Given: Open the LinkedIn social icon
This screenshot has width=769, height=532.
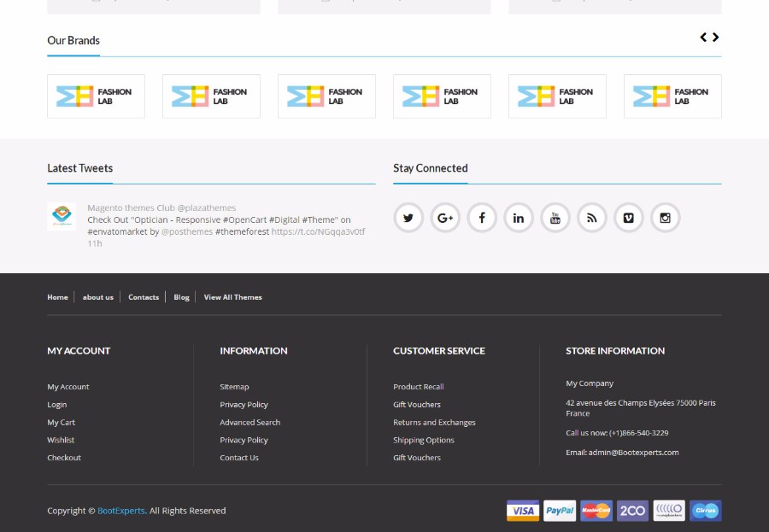Looking at the screenshot, I should 519,218.
